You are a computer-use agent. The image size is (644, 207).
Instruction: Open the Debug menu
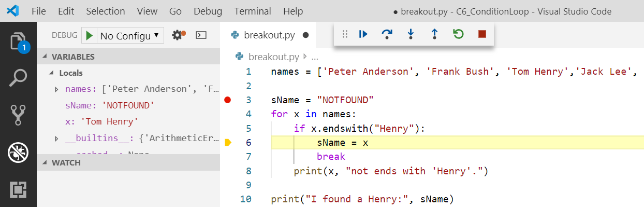[x=208, y=11]
